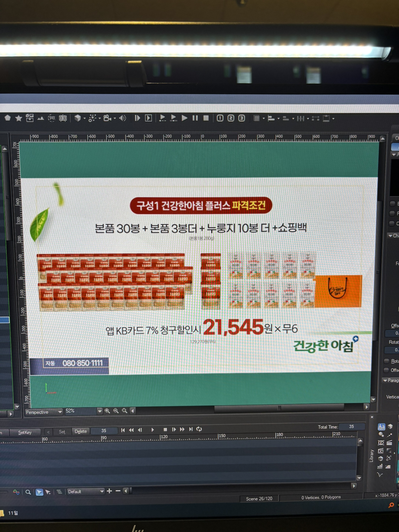Toggle the Offs checkbox in properties panel

pos(387,370)
